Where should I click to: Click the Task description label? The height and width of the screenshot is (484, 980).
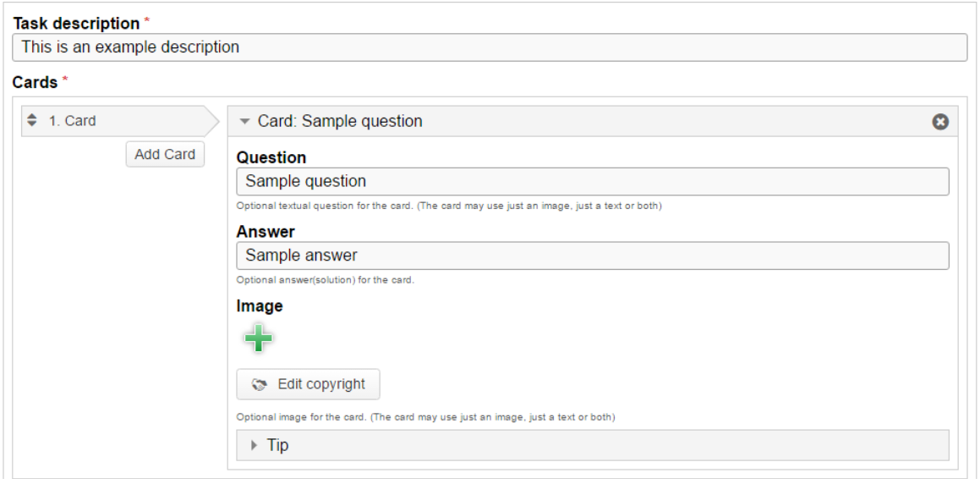[x=76, y=23]
